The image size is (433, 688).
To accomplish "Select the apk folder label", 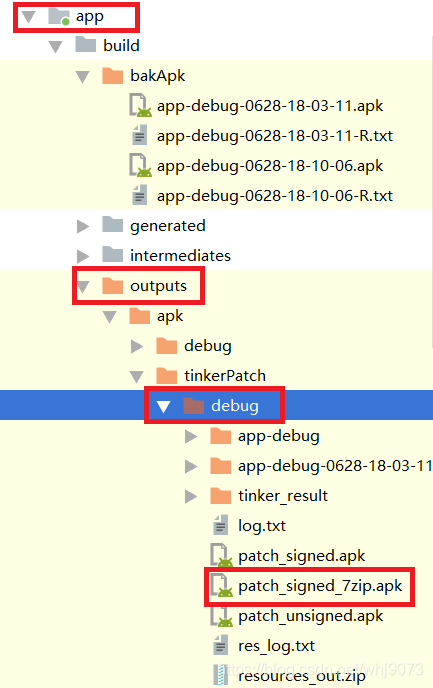I will click(170, 316).
